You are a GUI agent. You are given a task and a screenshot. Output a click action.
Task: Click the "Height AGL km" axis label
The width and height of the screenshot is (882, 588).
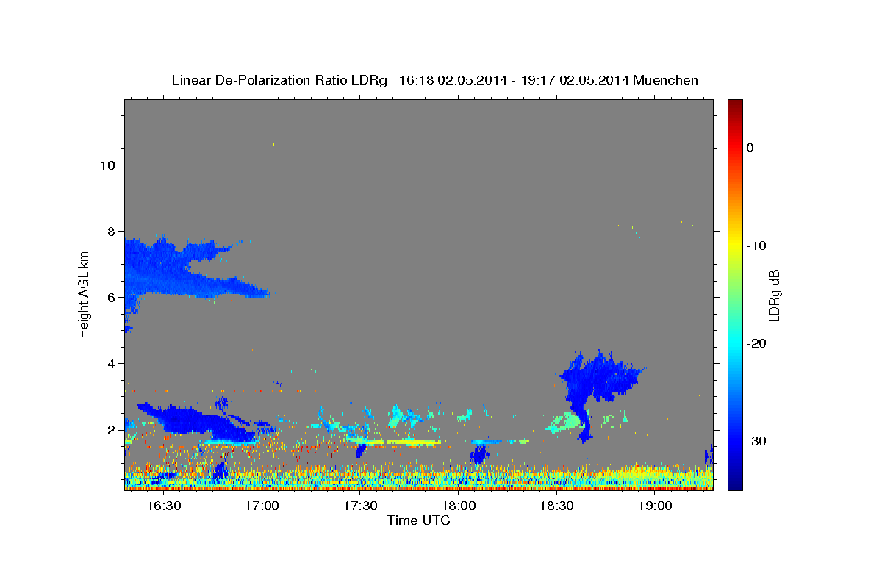click(85, 295)
